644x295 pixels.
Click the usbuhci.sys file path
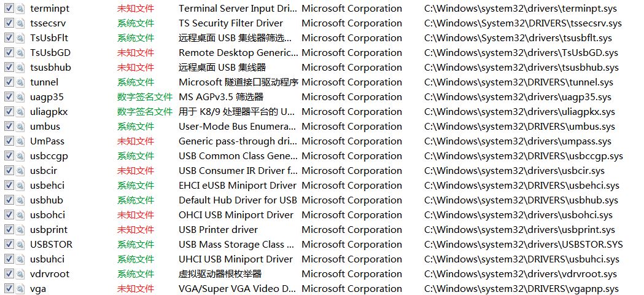pyautogui.click(x=522, y=259)
